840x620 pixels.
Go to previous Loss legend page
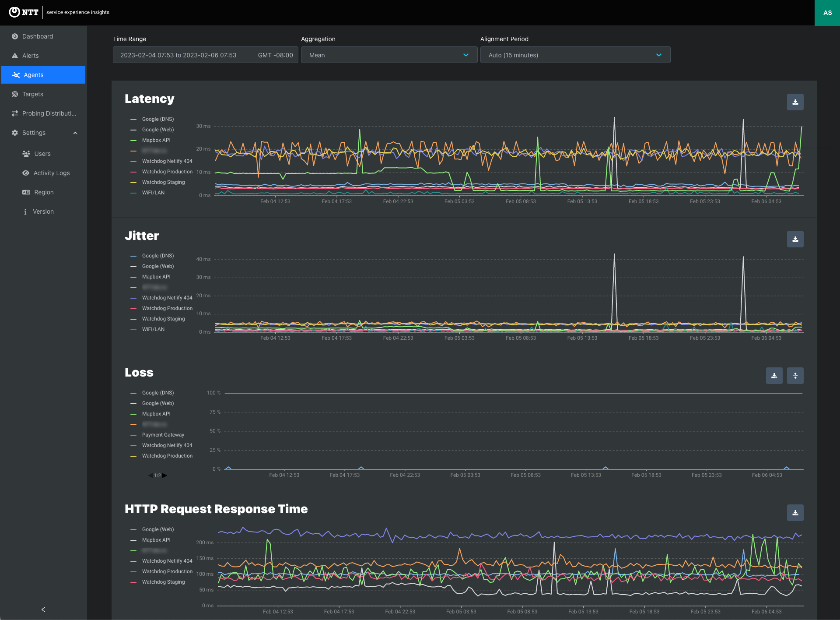pyautogui.click(x=150, y=476)
